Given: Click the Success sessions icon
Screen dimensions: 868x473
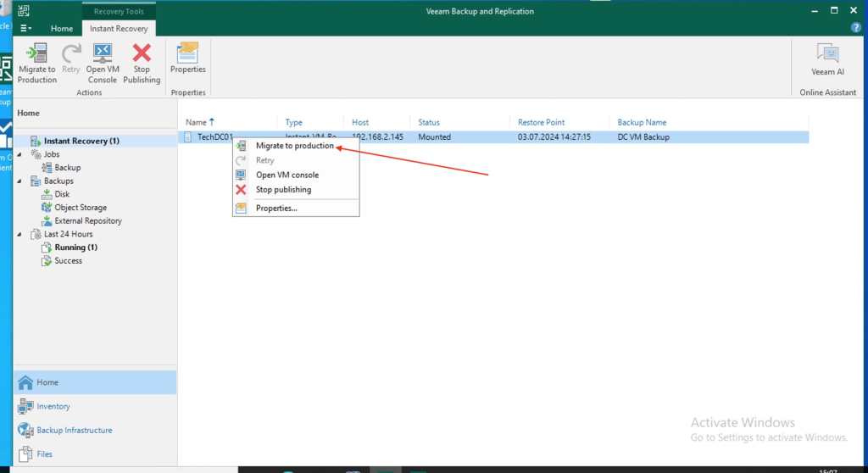Looking at the screenshot, I should click(47, 260).
